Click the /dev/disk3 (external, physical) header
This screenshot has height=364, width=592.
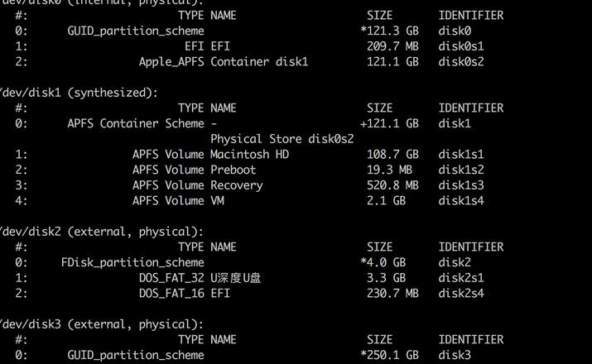point(101,324)
